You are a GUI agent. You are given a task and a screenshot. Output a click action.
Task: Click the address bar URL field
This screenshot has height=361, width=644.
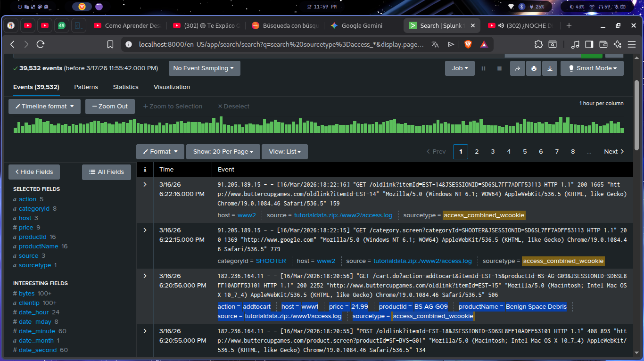(x=281, y=44)
